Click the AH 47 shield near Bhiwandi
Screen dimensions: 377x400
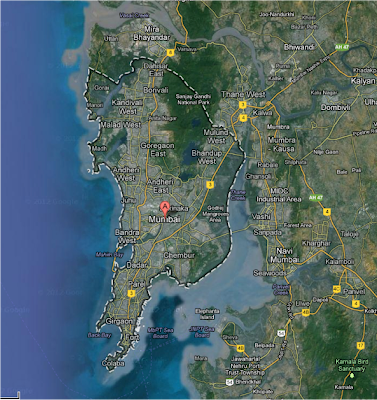pyautogui.click(x=342, y=47)
